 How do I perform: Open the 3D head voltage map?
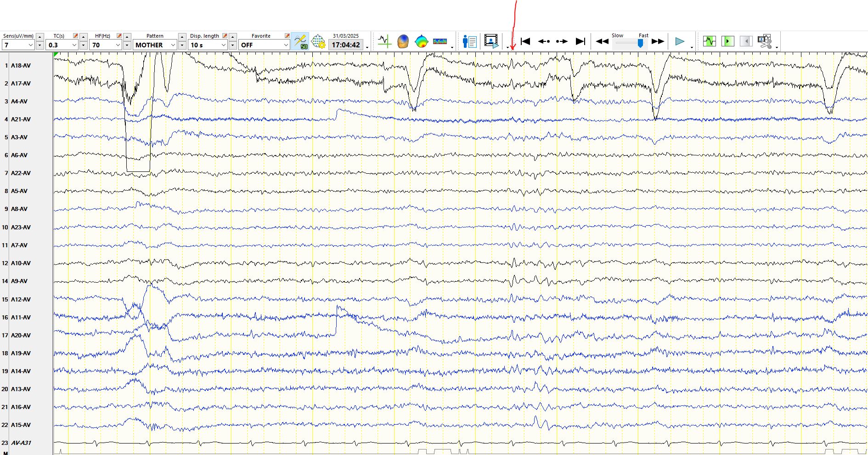(403, 41)
